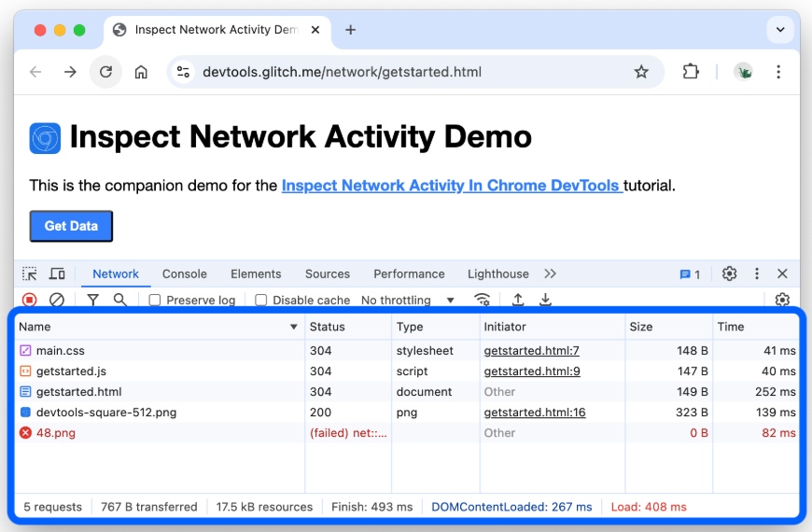812x532 pixels.
Task: Click the Get Data button
Action: [71, 226]
